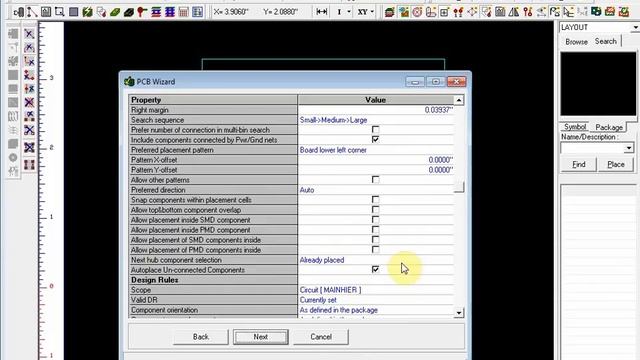Check Allow placement inside SMD component
640x360 pixels.
(x=376, y=220)
